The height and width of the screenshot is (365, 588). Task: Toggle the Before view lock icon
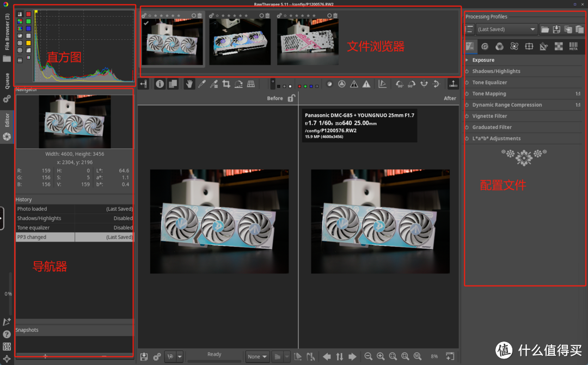tap(291, 98)
